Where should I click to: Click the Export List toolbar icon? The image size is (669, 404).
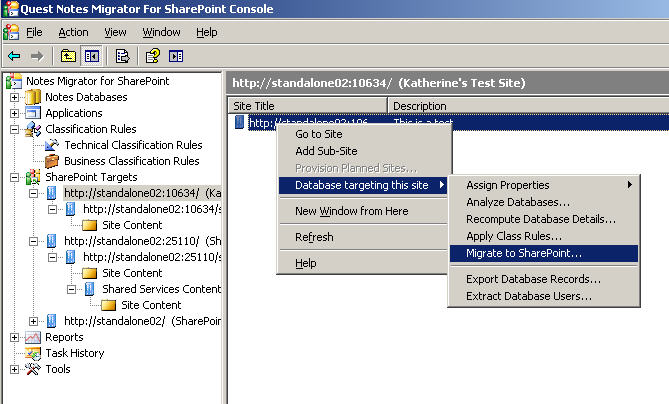click(122, 56)
